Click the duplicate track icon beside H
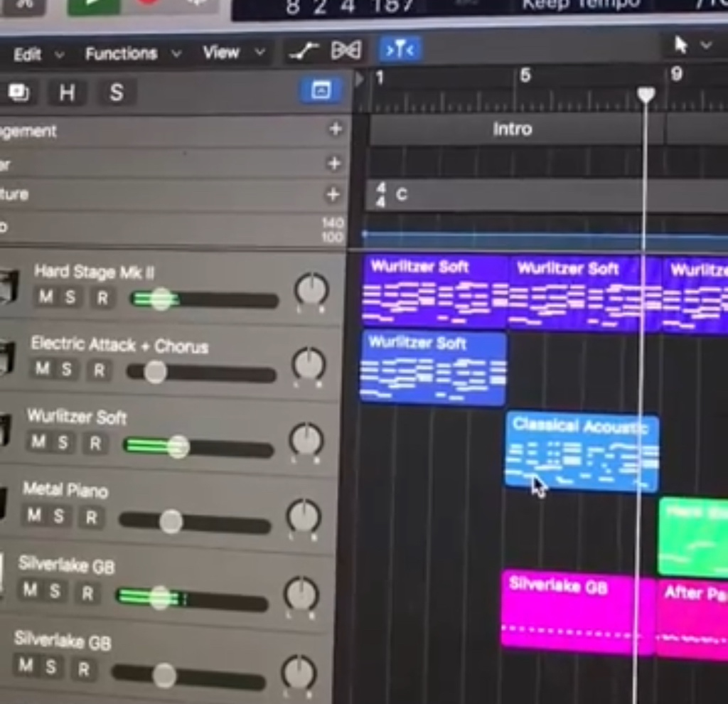This screenshot has width=728, height=704. (19, 92)
